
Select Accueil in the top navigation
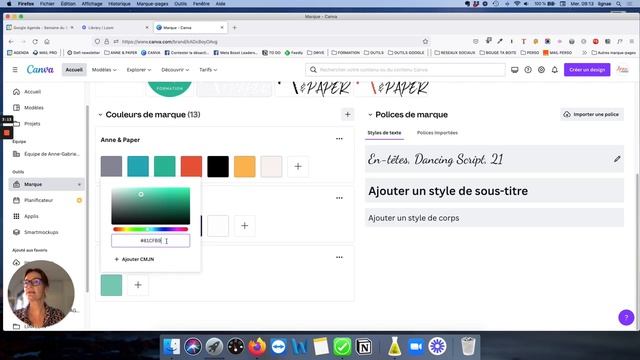pyautogui.click(x=74, y=70)
